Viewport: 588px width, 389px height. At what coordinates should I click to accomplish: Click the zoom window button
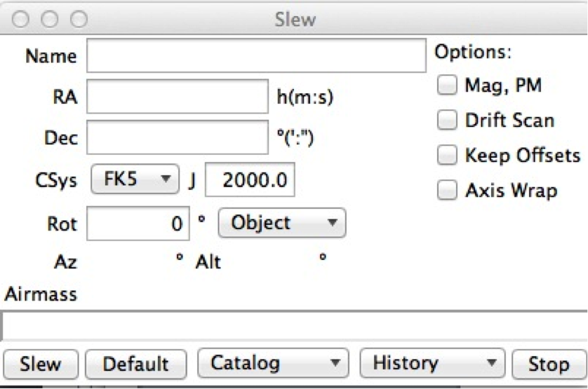pos(79,19)
